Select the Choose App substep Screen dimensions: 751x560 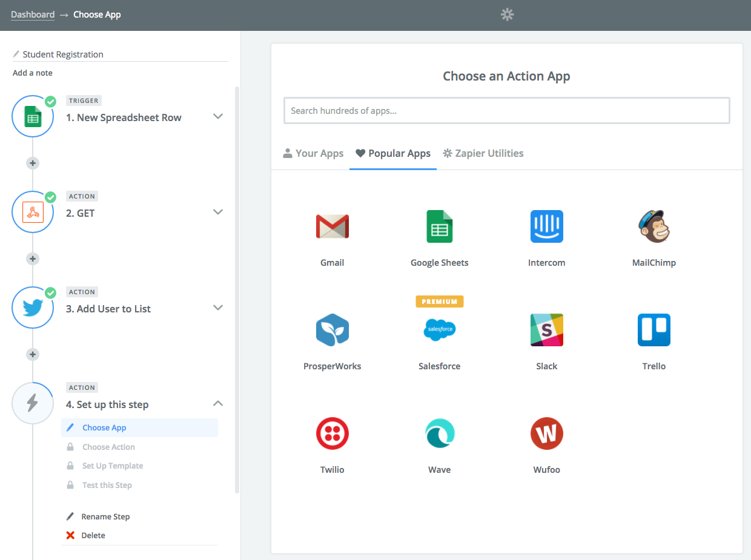coord(139,427)
